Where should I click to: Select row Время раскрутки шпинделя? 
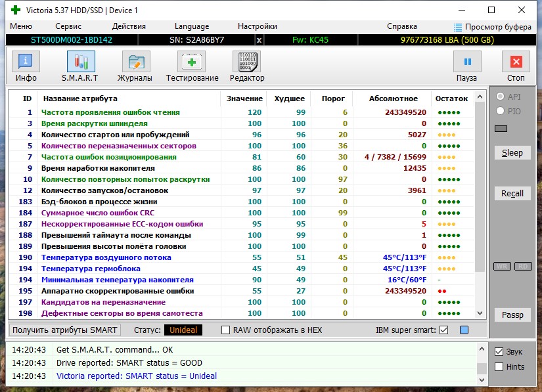241,123
